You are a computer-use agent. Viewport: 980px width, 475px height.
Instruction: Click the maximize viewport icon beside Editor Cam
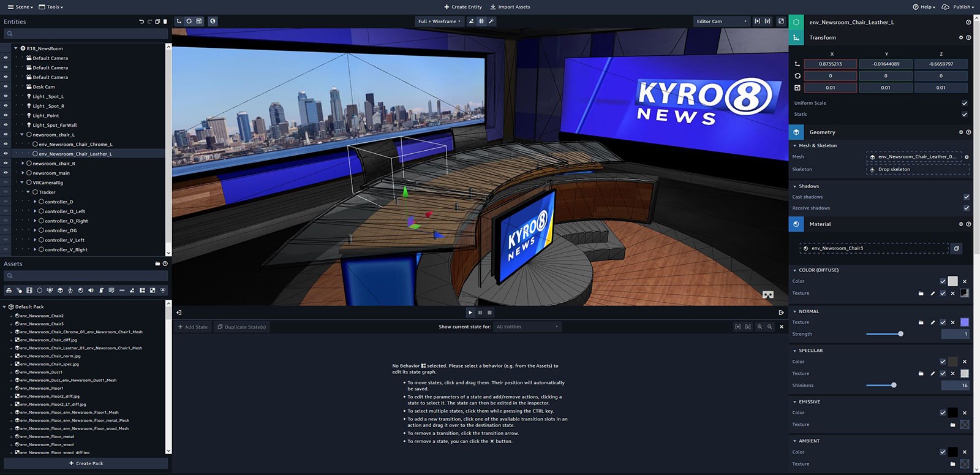(x=781, y=21)
